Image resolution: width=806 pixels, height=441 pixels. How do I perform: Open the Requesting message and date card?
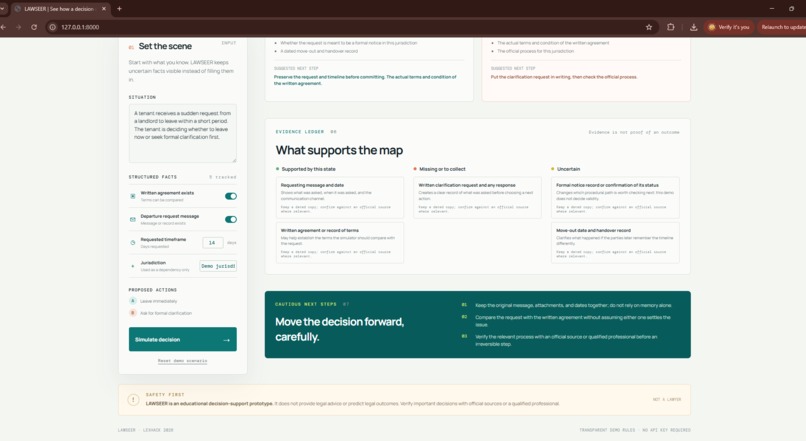click(x=340, y=198)
